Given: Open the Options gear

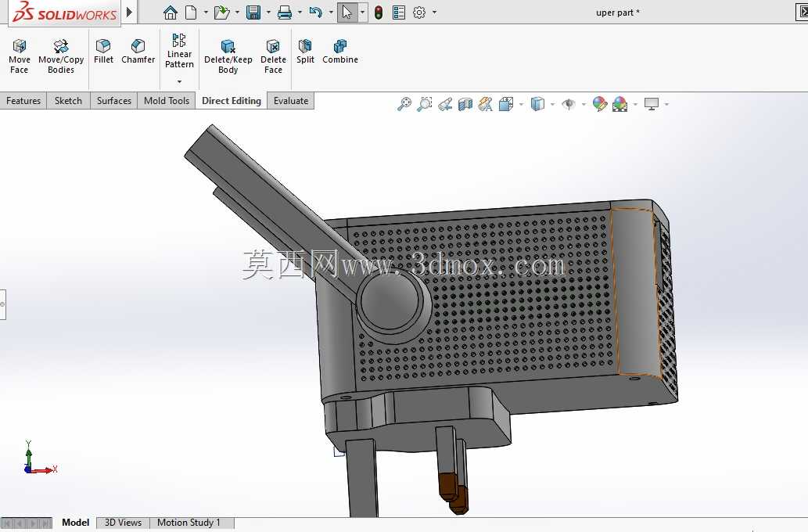Looking at the screenshot, I should click(419, 13).
